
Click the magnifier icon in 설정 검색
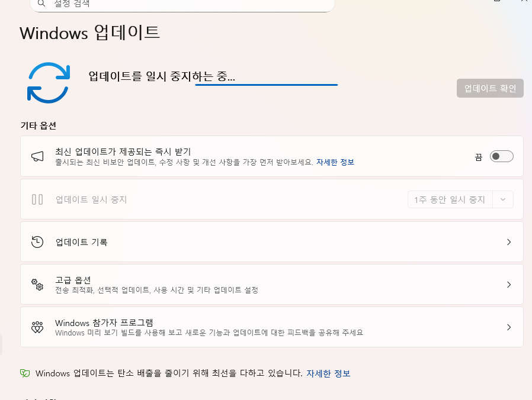coord(41,4)
